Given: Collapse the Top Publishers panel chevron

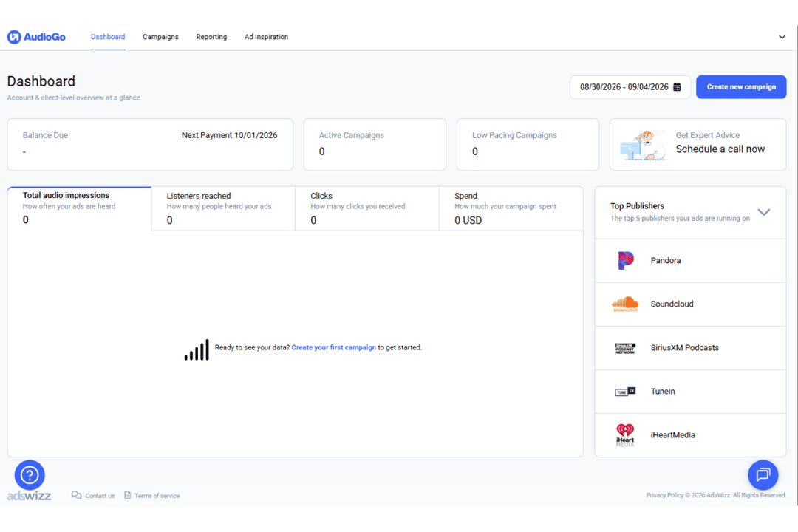Looking at the screenshot, I should [763, 212].
